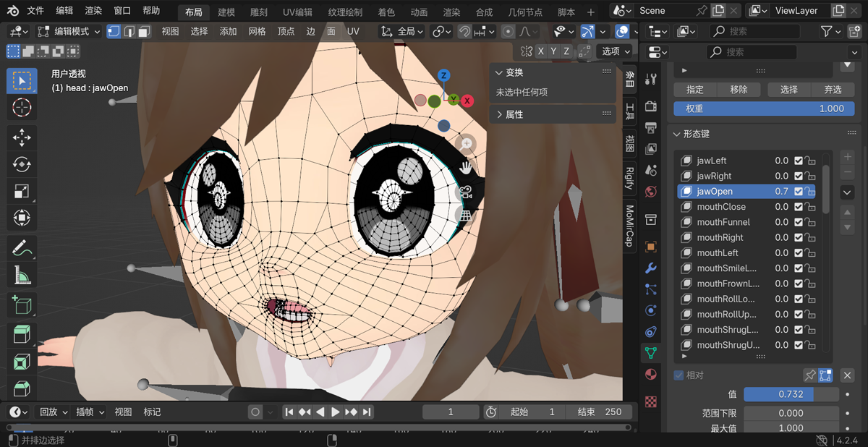Click the Assign (指定) button
This screenshot has height=447, width=868.
point(694,90)
